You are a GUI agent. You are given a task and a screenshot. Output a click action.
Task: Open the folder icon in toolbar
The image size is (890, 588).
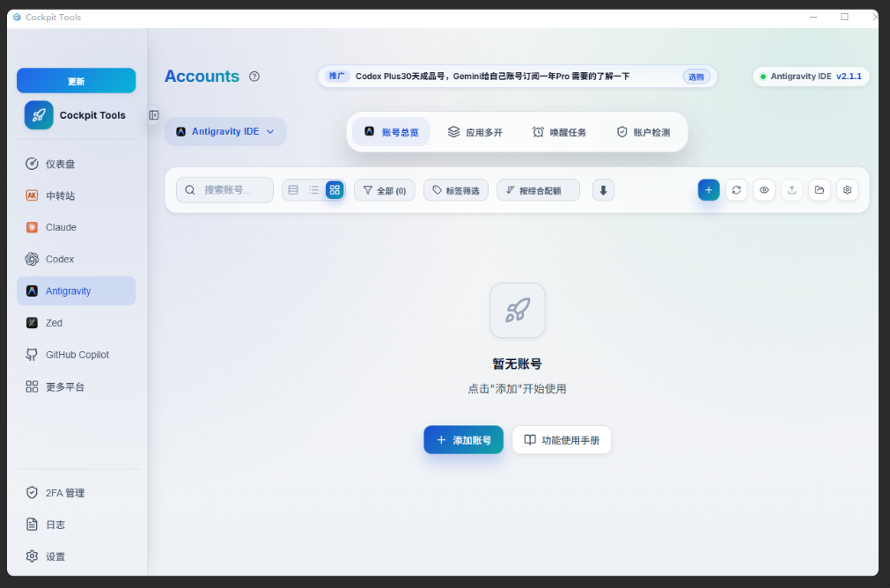click(x=820, y=190)
